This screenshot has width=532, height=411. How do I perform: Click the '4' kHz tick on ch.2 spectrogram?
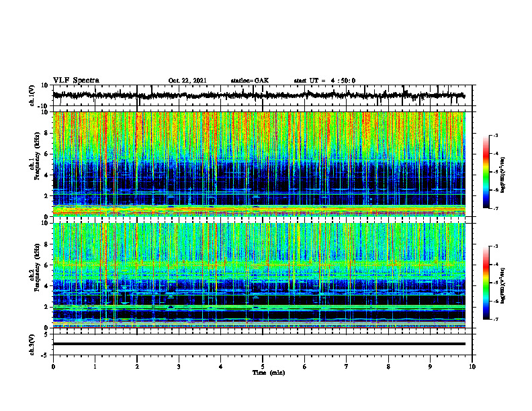(47, 286)
